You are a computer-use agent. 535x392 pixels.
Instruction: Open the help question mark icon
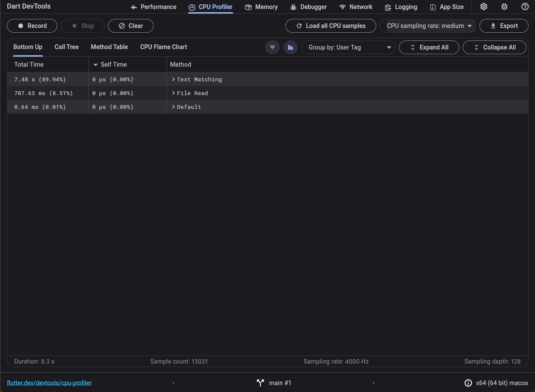click(x=525, y=7)
